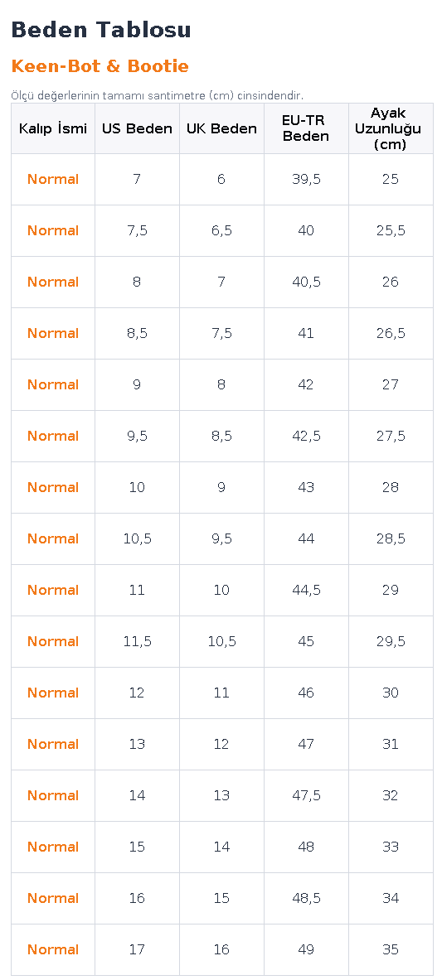Image resolution: width=442 pixels, height=980 pixels.
Task: Click the Beden Tablosu heading
Action: (101, 30)
